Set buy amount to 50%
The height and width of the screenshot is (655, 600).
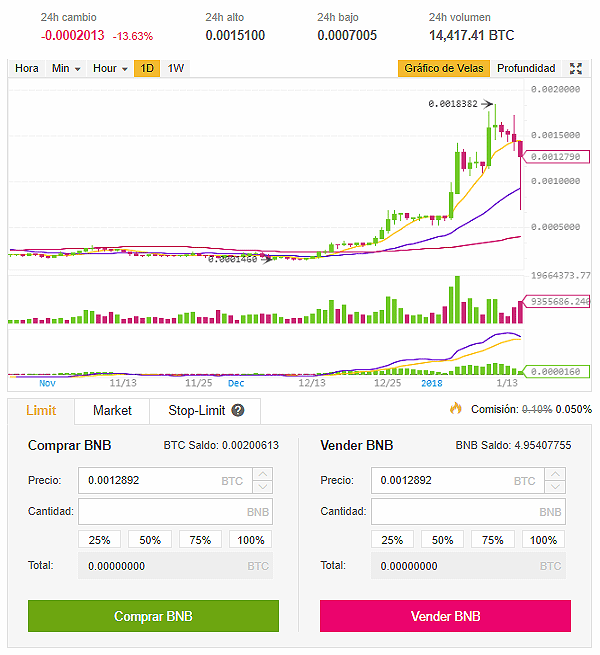[150, 540]
